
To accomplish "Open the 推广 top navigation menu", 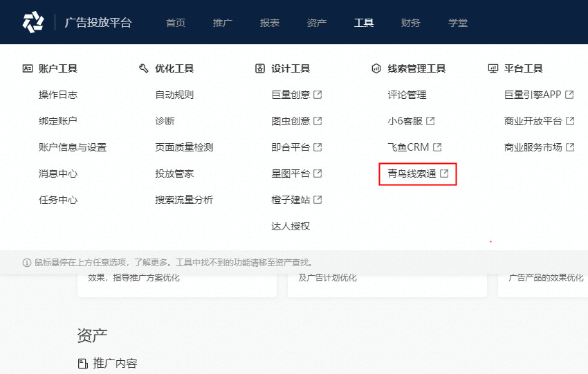I will click(x=223, y=23).
